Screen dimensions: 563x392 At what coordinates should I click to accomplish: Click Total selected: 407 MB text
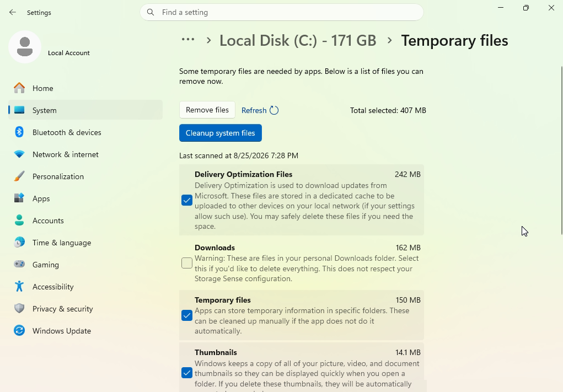[388, 110]
